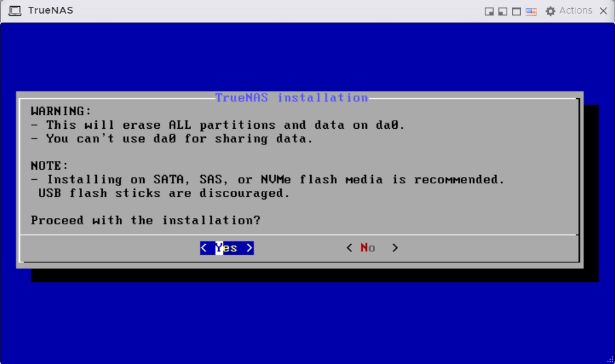Click the 'NOTE:' heading text
Image resolution: width=615 pixels, height=364 pixels.
49,166
